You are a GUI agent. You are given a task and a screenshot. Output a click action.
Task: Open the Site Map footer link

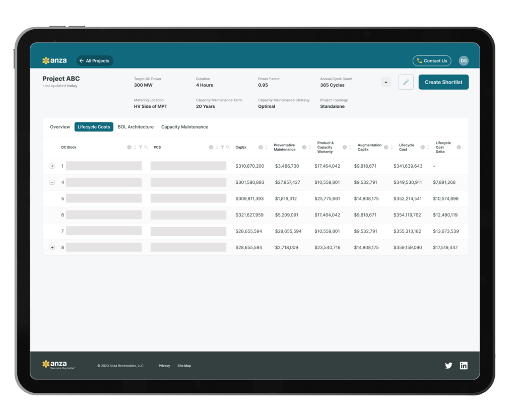[x=184, y=366]
